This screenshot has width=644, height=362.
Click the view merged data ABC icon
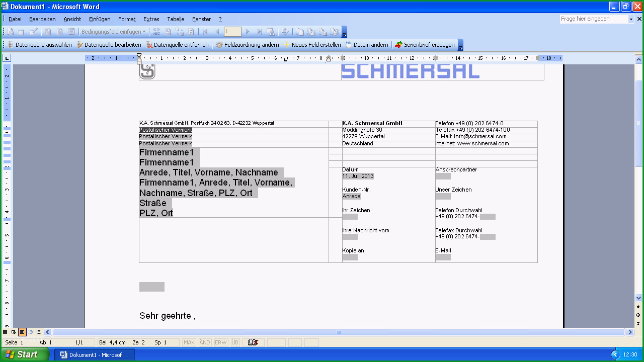coord(156,32)
